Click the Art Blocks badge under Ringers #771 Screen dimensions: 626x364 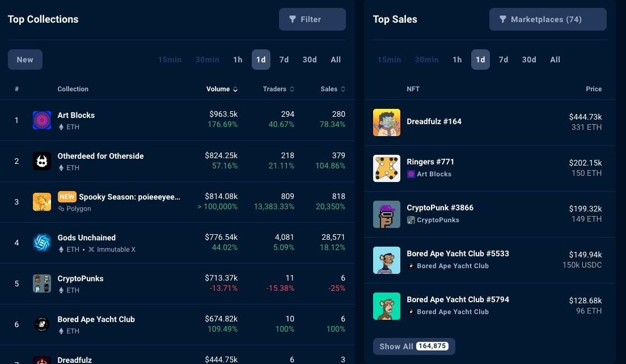click(411, 174)
